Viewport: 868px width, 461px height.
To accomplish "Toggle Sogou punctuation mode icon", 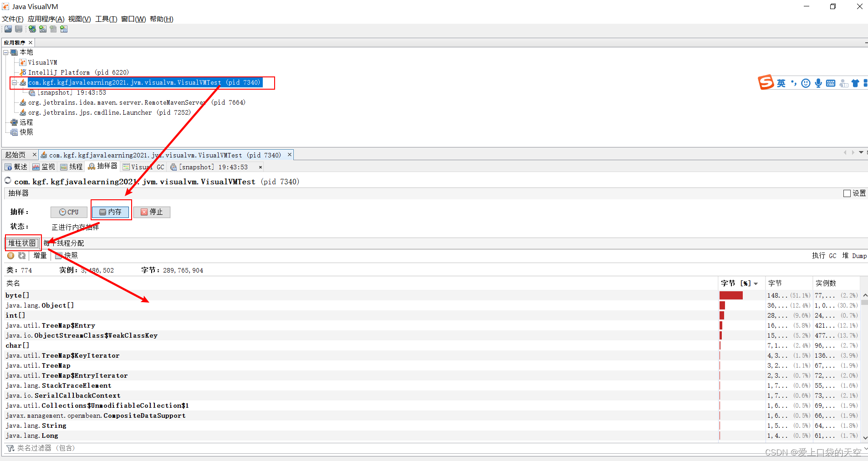I will pos(794,83).
